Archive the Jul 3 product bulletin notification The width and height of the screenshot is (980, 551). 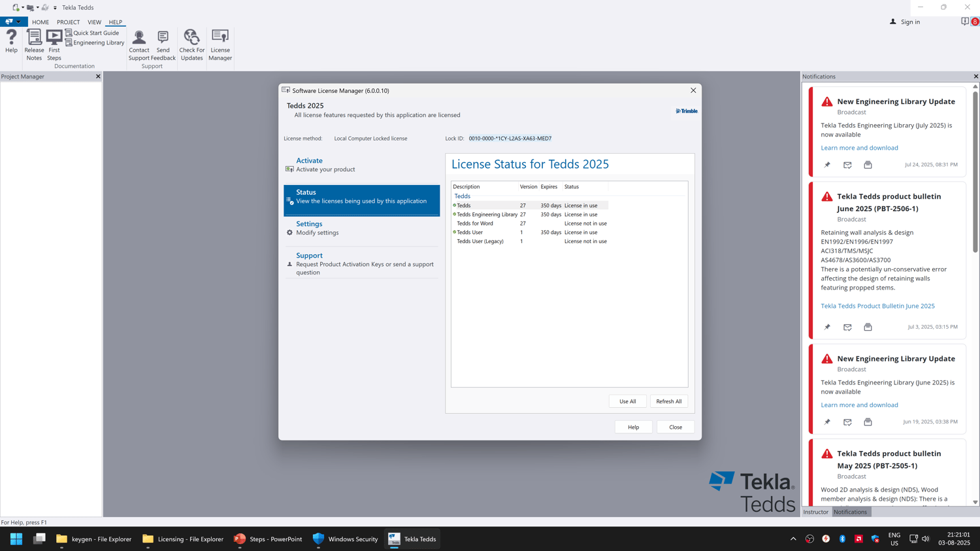[868, 327]
